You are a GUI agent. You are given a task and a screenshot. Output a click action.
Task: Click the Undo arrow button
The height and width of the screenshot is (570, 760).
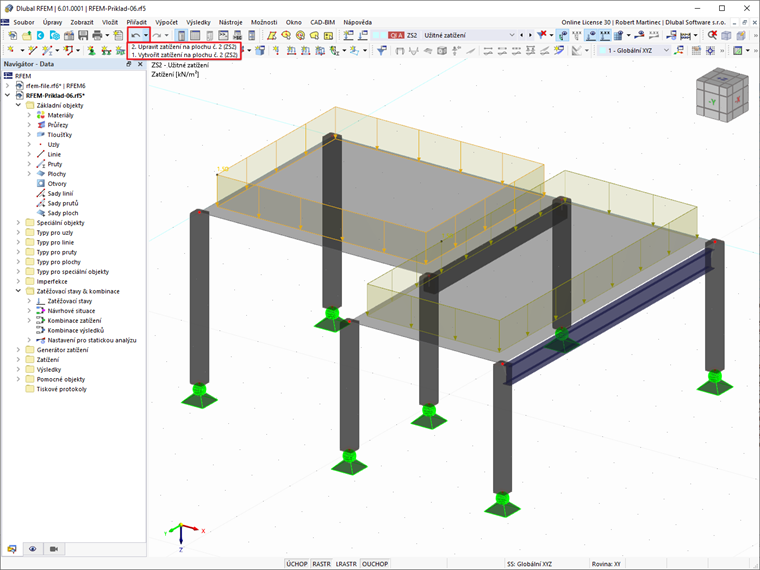[x=136, y=35]
